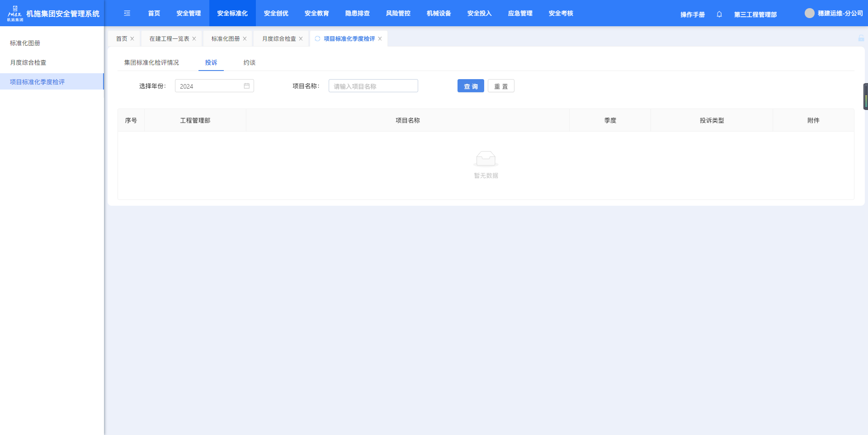Open the calendar icon in year field
The height and width of the screenshot is (435, 868).
(247, 86)
